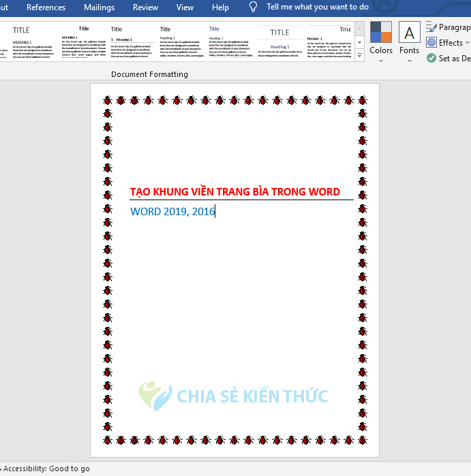Go to the View tab
This screenshot has height=476, width=471.
click(x=185, y=7)
